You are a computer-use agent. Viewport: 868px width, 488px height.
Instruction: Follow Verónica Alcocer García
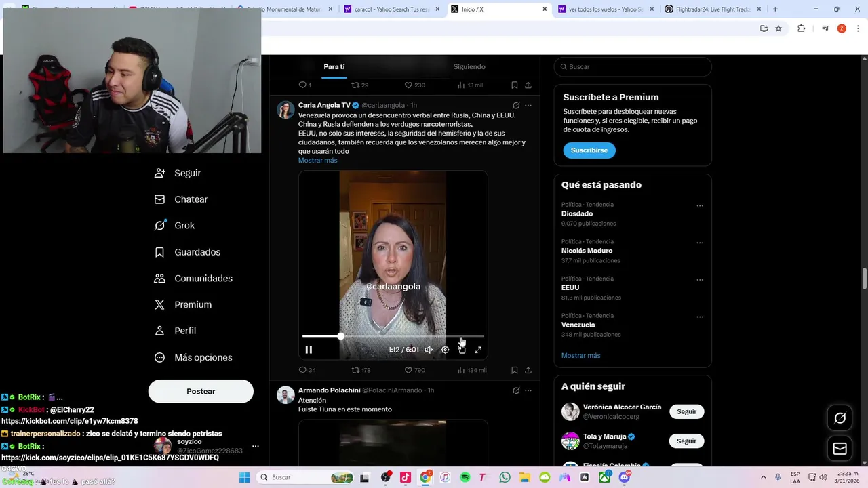point(687,411)
